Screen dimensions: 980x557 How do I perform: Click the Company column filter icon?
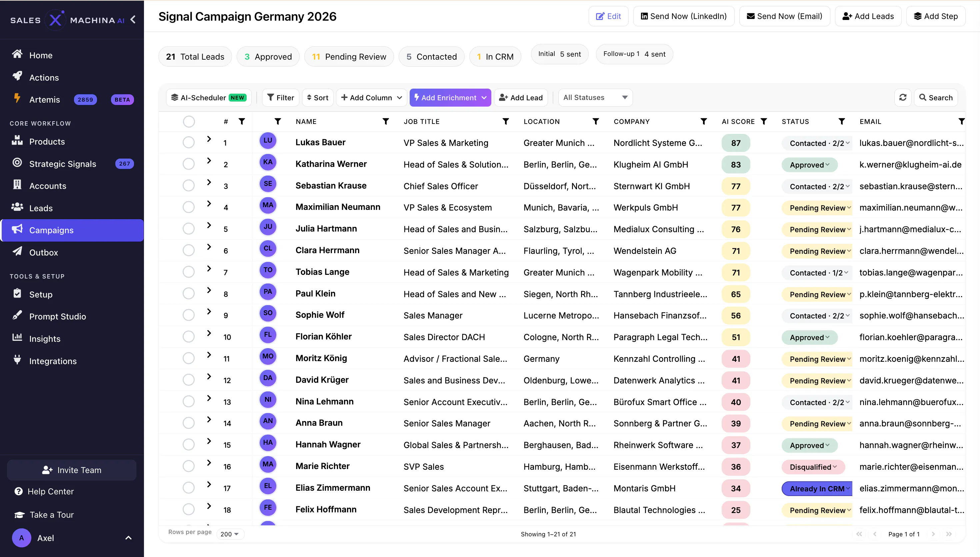click(703, 121)
